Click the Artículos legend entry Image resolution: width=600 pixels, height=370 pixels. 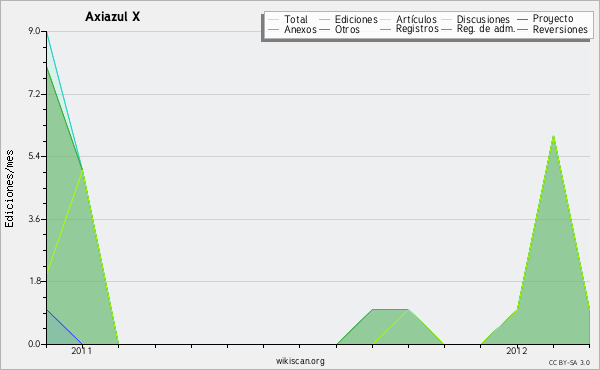(x=416, y=19)
